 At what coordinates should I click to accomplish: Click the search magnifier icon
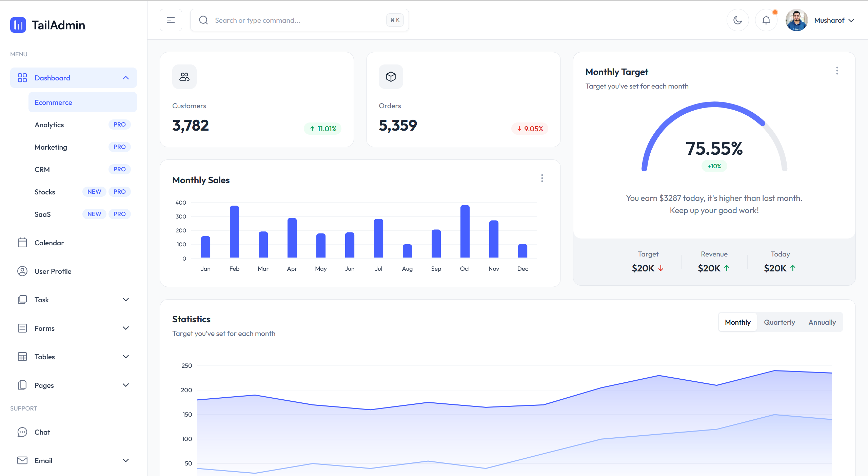click(203, 20)
